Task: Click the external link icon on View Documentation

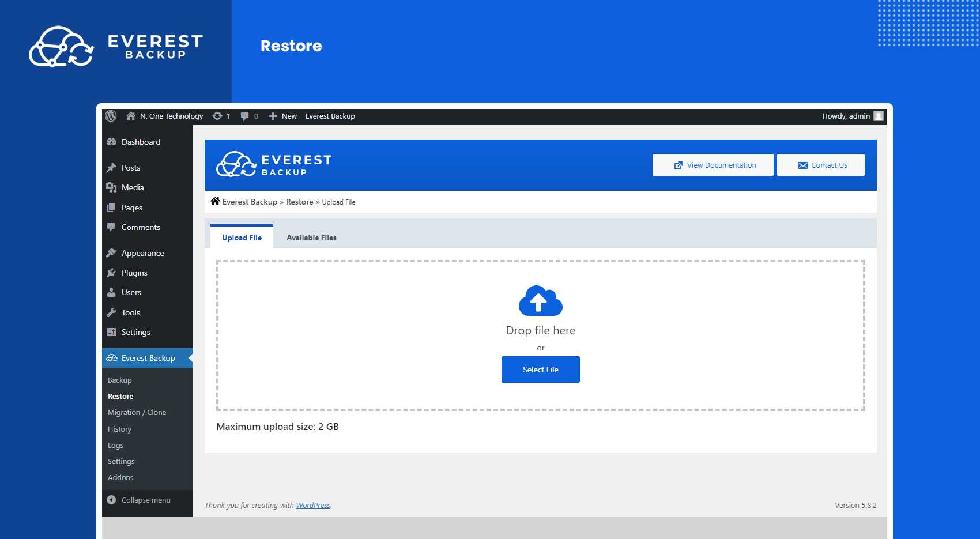Action: (x=679, y=165)
